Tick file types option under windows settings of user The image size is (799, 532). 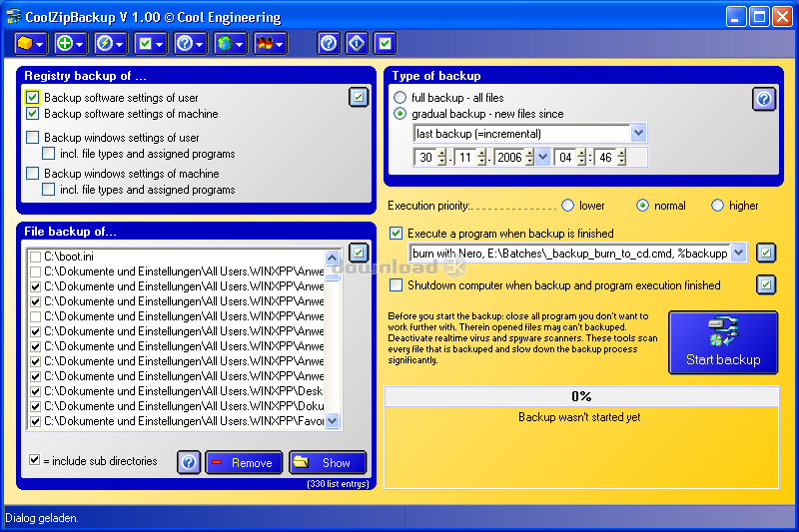point(48,154)
